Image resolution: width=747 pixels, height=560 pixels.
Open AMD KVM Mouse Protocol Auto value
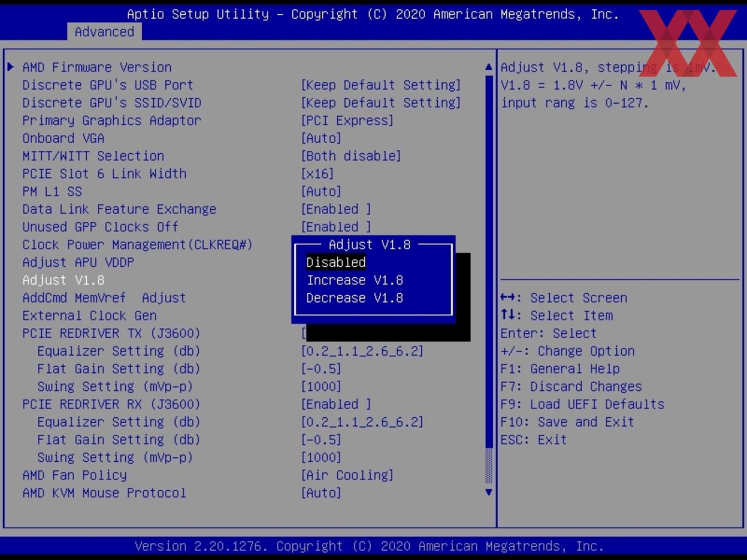click(x=321, y=493)
